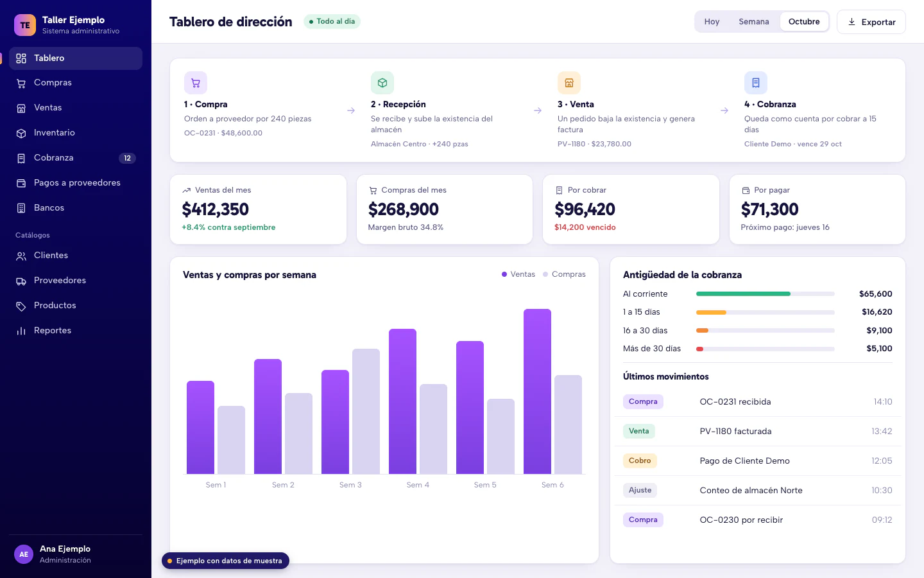Click the Sem 3 Compras bar in chart
Image resolution: width=924 pixels, height=578 pixels.
366,412
